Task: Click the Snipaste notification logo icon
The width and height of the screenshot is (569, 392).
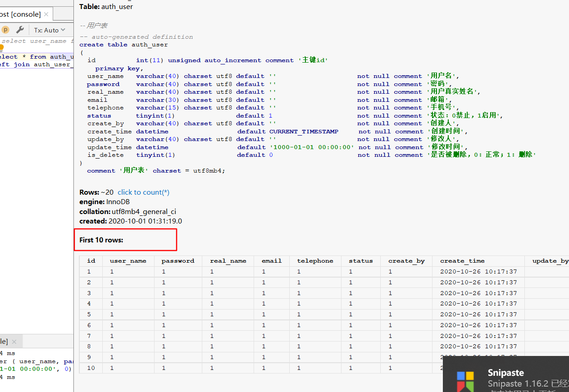Action: pos(465,381)
